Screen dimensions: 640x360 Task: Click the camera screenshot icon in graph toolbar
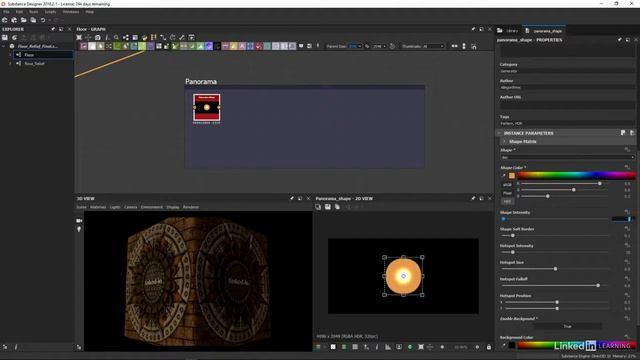98,38
